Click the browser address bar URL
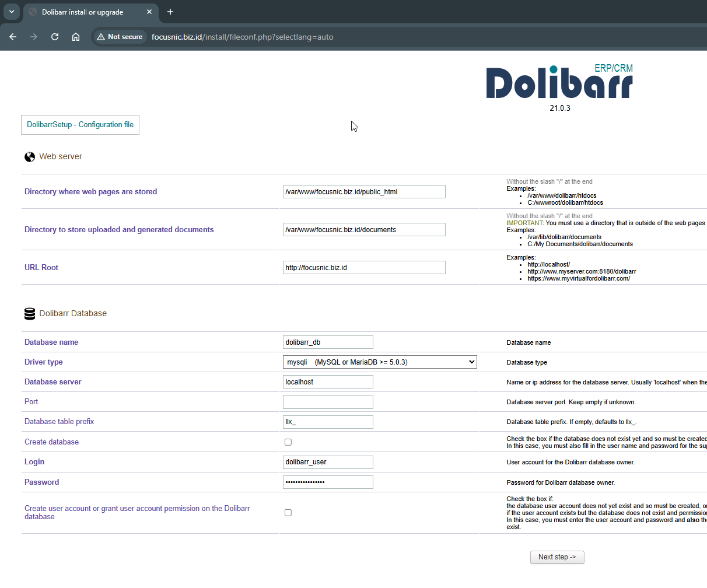 [x=243, y=37]
